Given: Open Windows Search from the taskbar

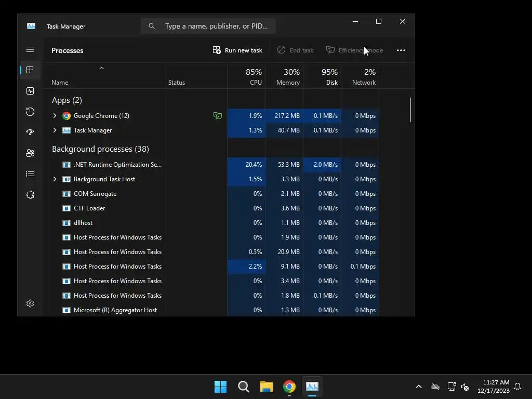Looking at the screenshot, I should (x=244, y=387).
